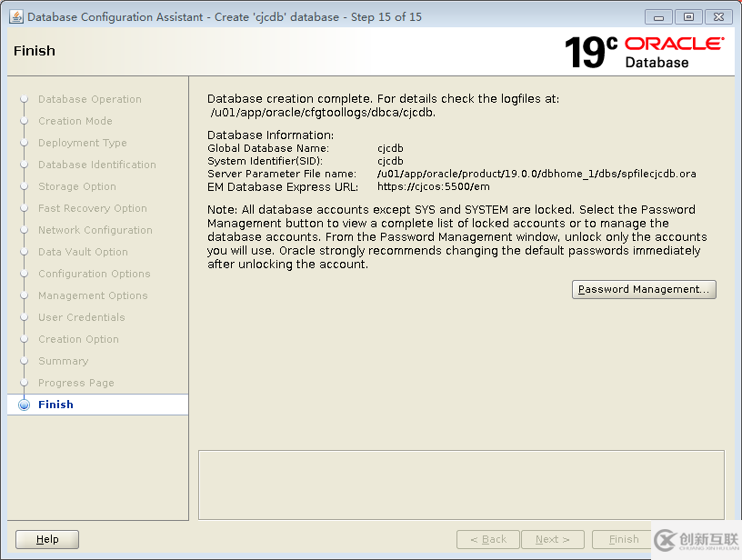Image resolution: width=742 pixels, height=560 pixels.
Task: Click the empty message box at bottom
Action: pos(461,485)
